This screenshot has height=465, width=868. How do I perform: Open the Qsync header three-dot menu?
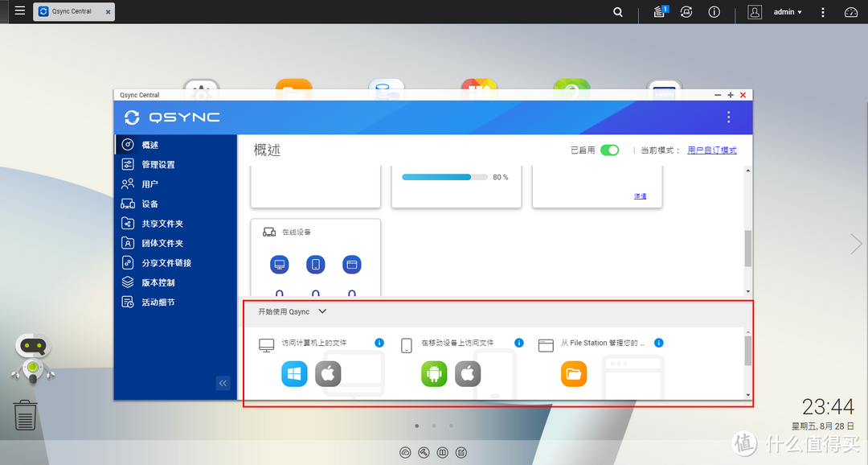(x=728, y=117)
